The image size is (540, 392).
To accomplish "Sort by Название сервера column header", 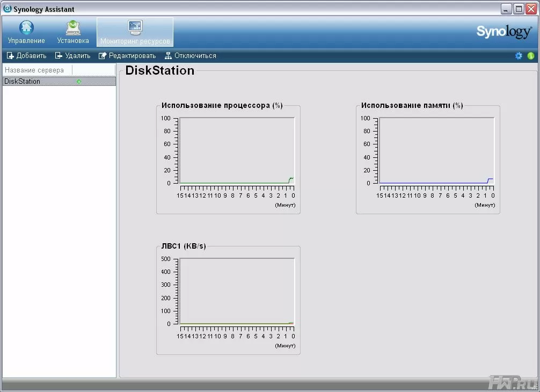I will click(35, 70).
